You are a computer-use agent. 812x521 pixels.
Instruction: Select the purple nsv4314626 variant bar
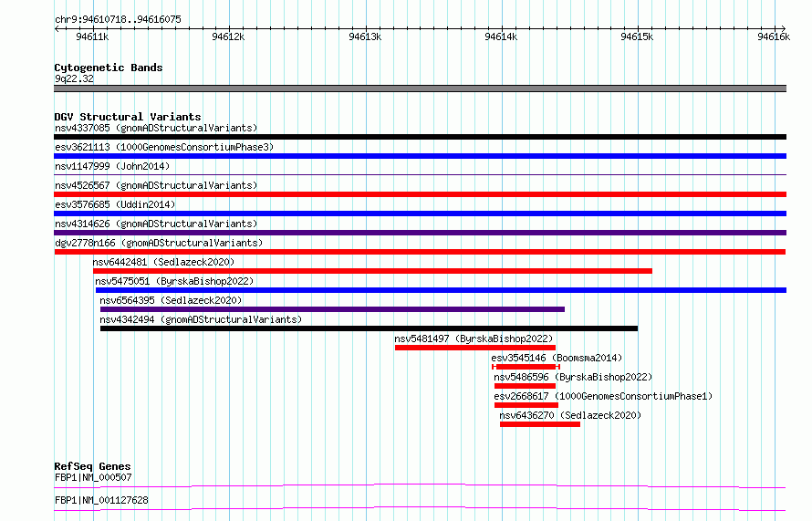[420, 233]
